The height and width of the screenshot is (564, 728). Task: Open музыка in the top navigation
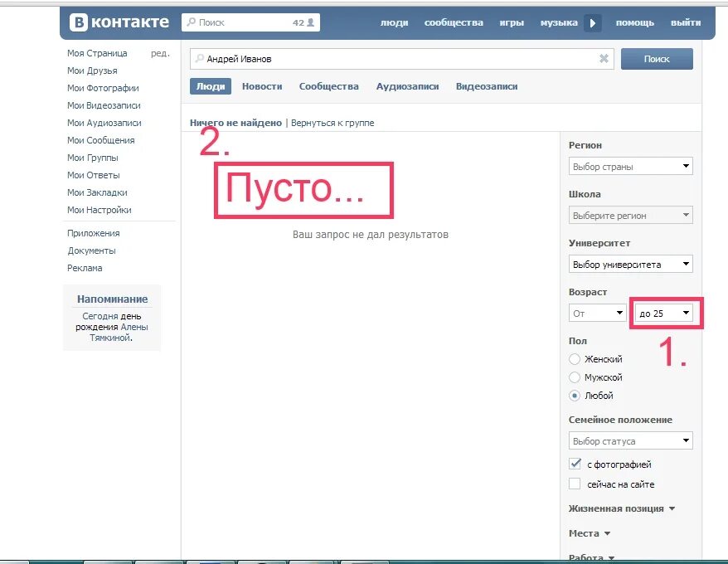(559, 22)
